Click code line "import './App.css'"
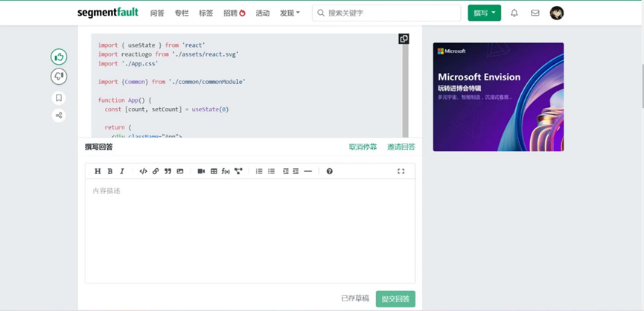 tap(128, 63)
